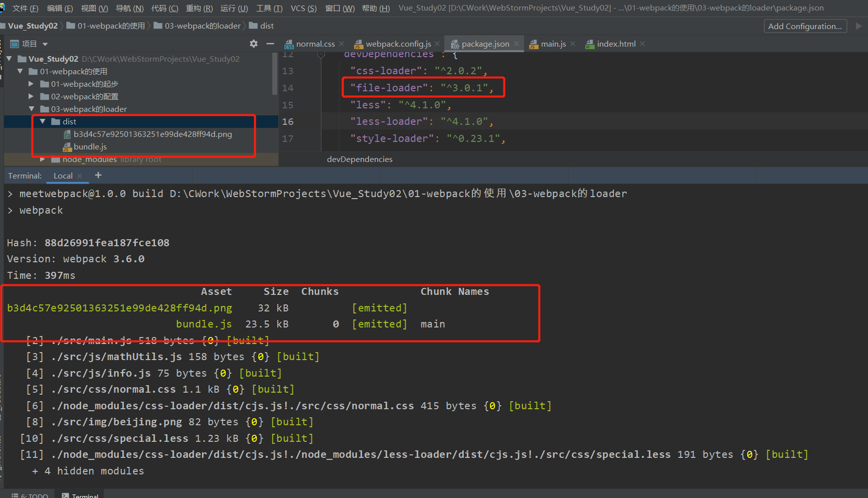868x498 pixels.
Task: Switch to webpack.config.js tab
Action: (x=393, y=44)
